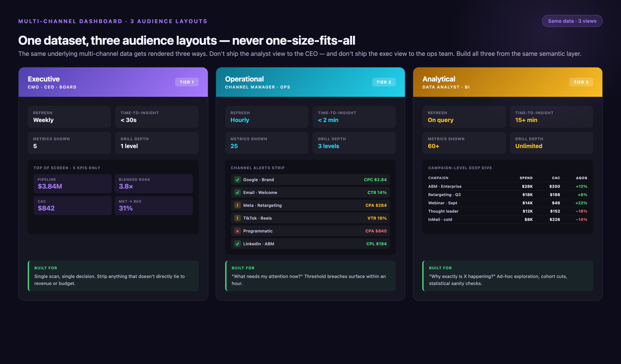Click the '3 levels' drill depth value

(x=329, y=146)
